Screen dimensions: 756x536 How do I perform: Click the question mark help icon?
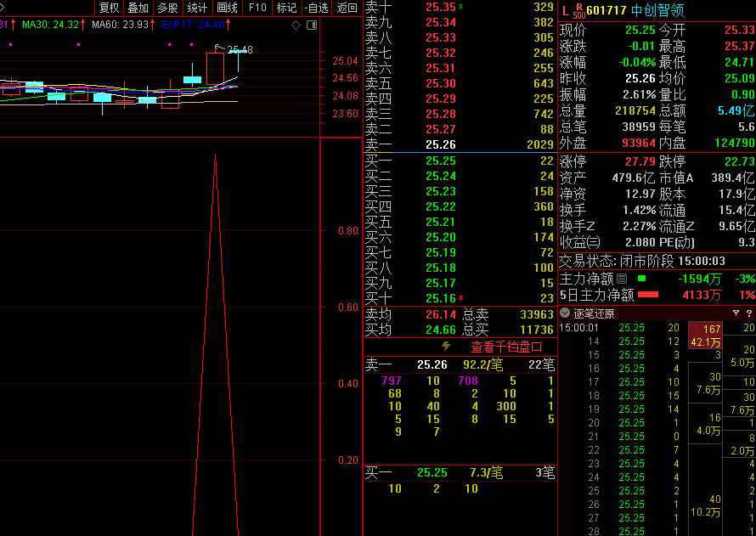pyautogui.click(x=748, y=313)
